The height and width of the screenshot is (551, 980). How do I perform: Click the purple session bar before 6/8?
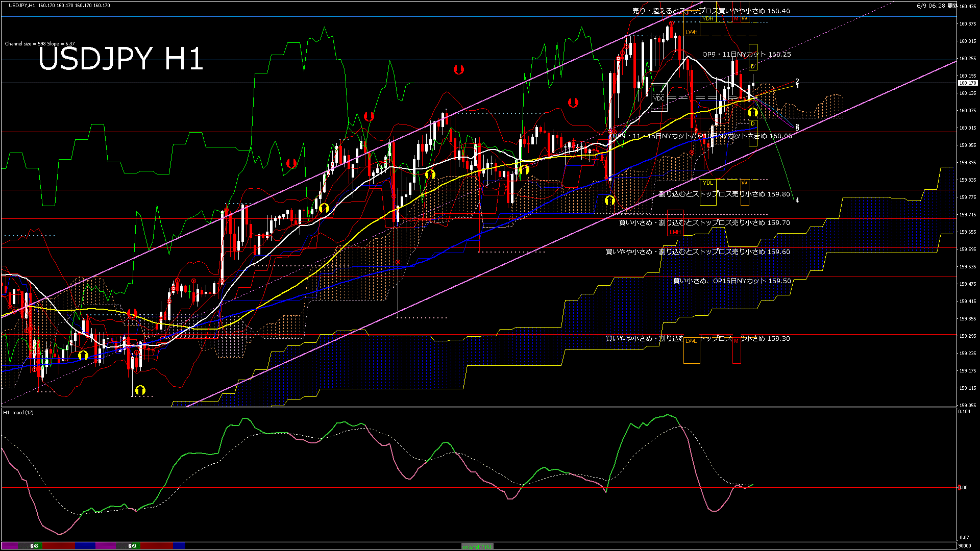[x=10, y=546]
